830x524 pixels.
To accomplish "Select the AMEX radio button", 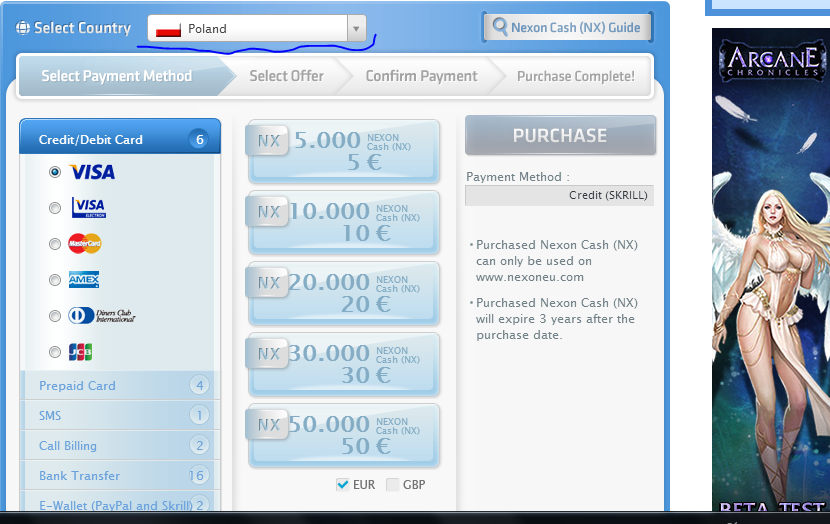I will [x=55, y=280].
